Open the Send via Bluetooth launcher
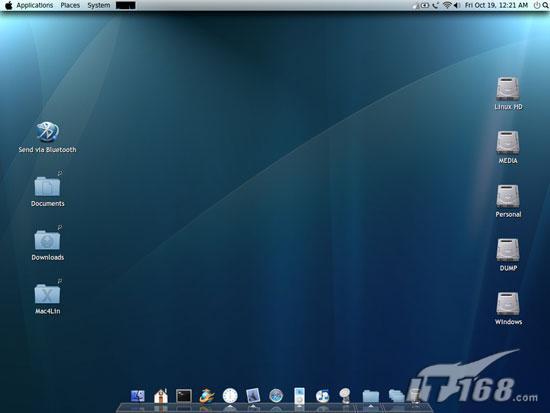The image size is (550, 413). point(47,132)
